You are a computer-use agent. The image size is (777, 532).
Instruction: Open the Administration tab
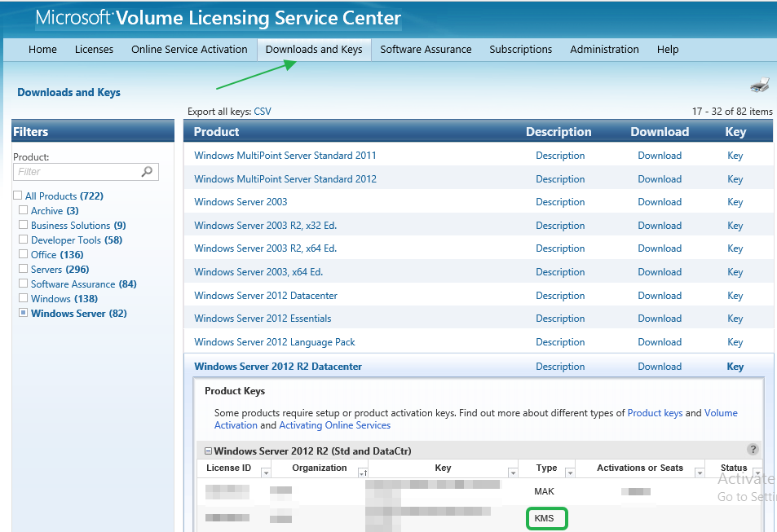tap(604, 50)
